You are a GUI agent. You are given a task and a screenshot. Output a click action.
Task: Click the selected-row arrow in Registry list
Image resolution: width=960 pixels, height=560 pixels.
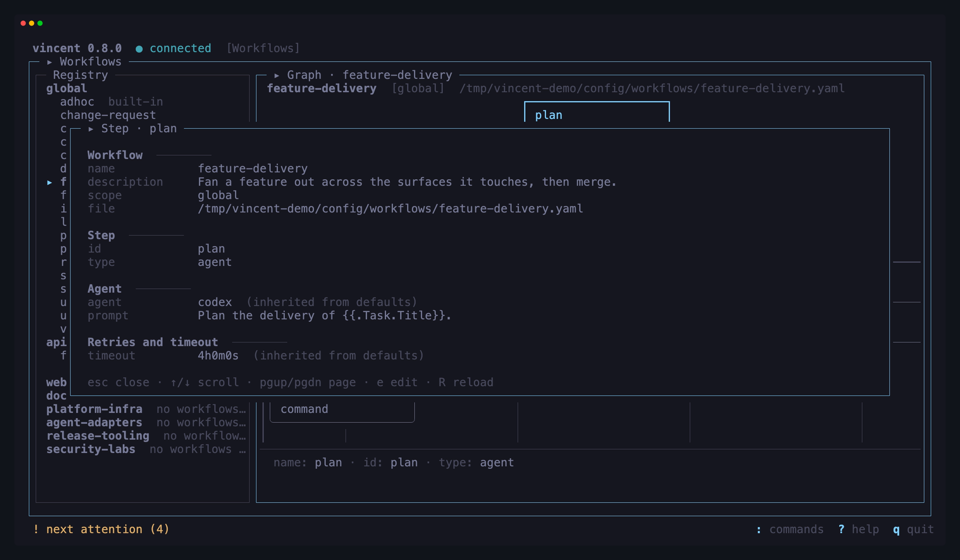[x=50, y=182]
